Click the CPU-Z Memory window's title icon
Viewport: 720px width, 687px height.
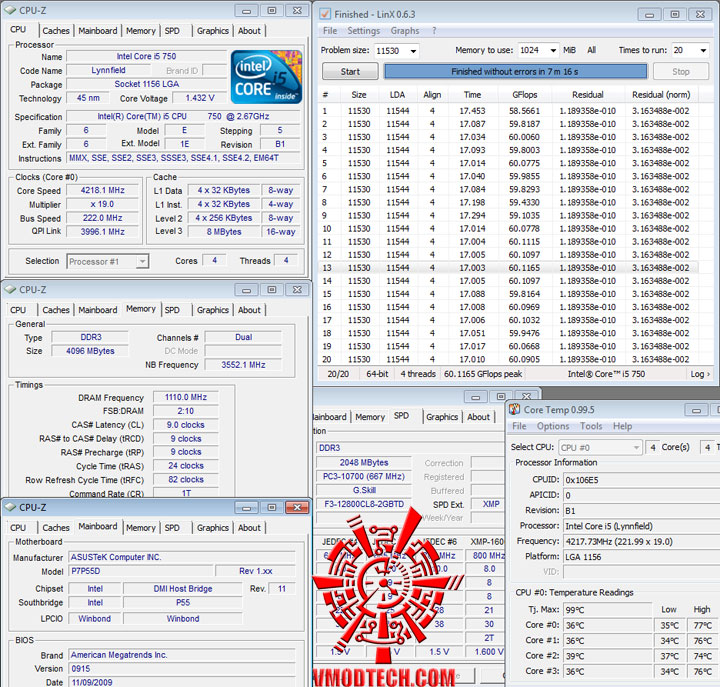click(10, 289)
